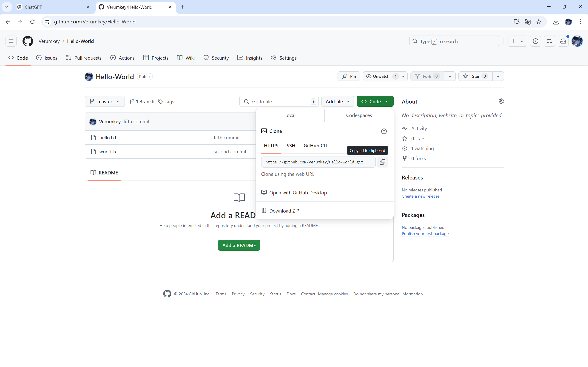Click into the Go to file search field
Viewport: 588px width, 367px height.
click(279, 101)
